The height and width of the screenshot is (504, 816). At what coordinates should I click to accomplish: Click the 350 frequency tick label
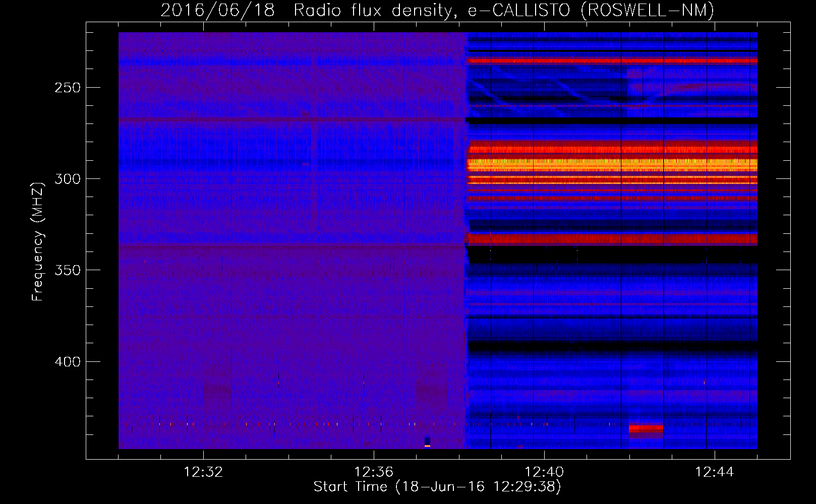(68, 270)
